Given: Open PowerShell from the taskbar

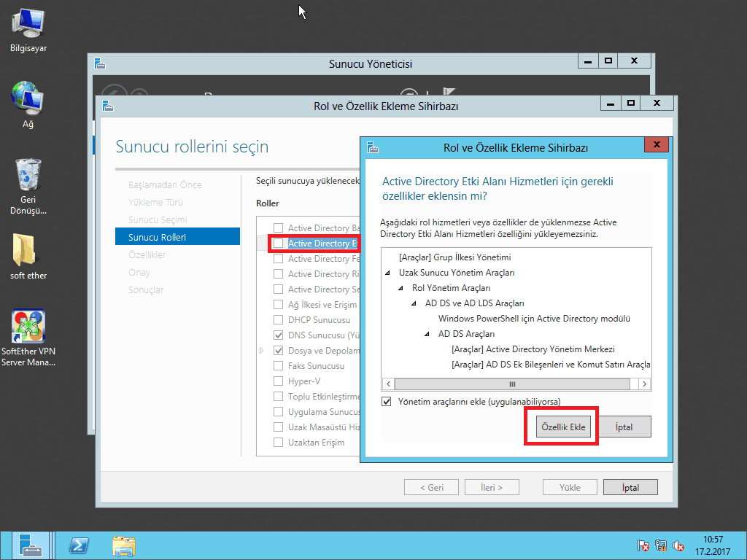Looking at the screenshot, I should coord(79,545).
